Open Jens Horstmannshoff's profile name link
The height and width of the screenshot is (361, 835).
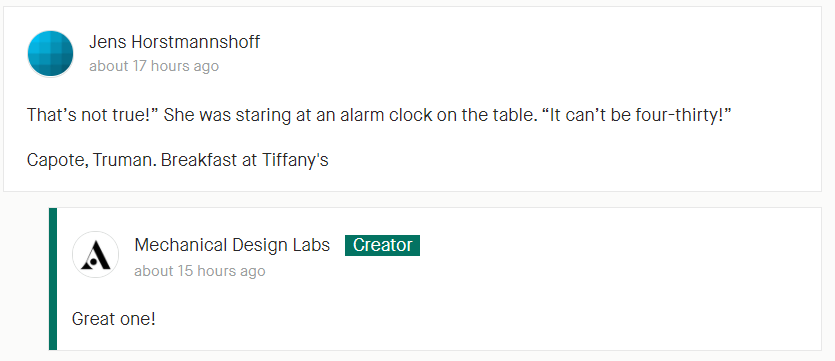174,42
